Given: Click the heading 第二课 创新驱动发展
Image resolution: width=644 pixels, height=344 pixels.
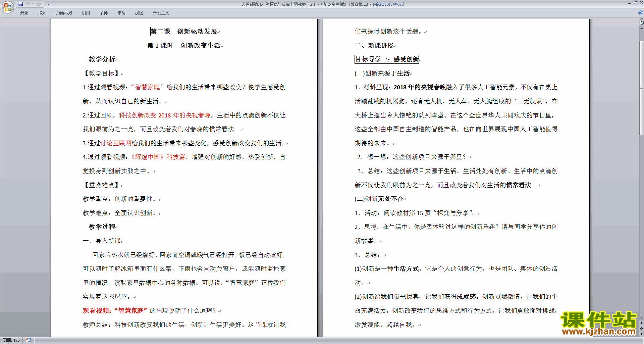Looking at the screenshot, I should 184,32.
